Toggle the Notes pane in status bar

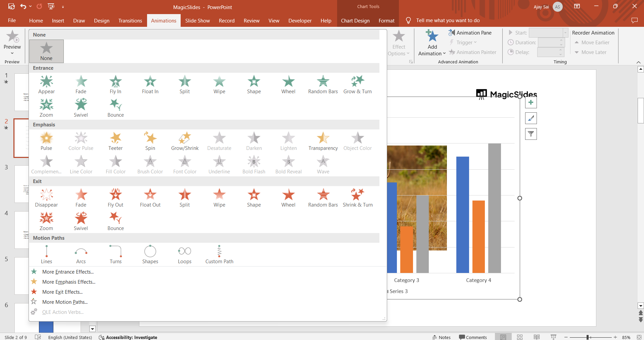coord(442,337)
